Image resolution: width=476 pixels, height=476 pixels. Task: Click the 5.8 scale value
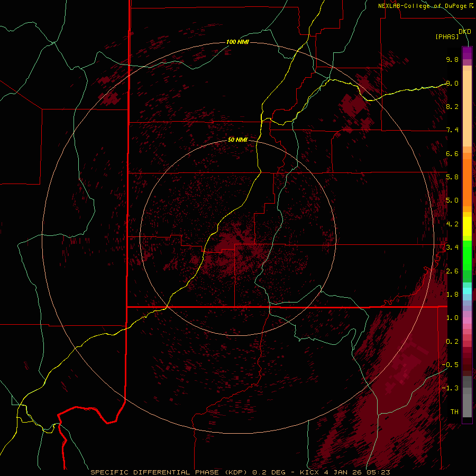pyautogui.click(x=452, y=177)
